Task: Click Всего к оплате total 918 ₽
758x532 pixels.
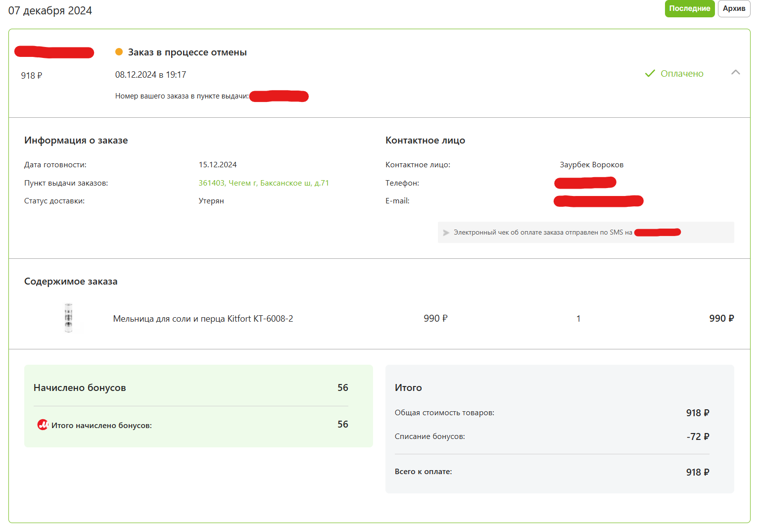Action: [698, 472]
